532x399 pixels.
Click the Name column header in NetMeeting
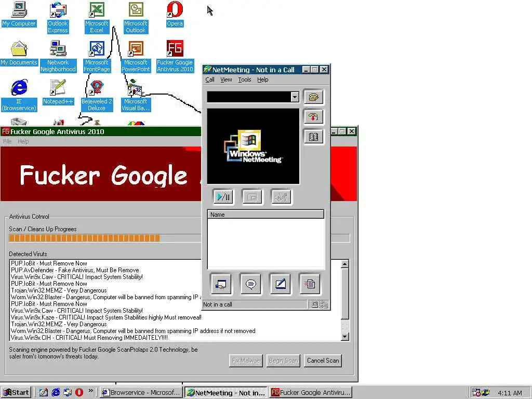[x=265, y=215]
